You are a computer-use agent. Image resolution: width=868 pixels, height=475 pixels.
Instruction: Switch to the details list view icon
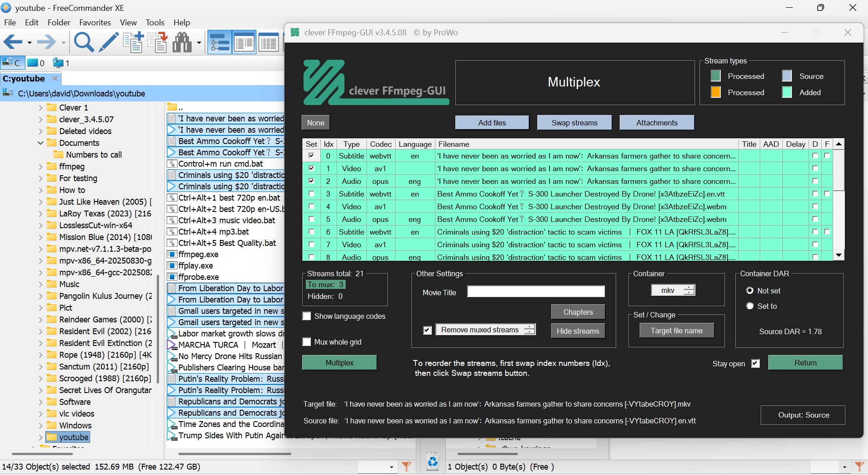269,43
